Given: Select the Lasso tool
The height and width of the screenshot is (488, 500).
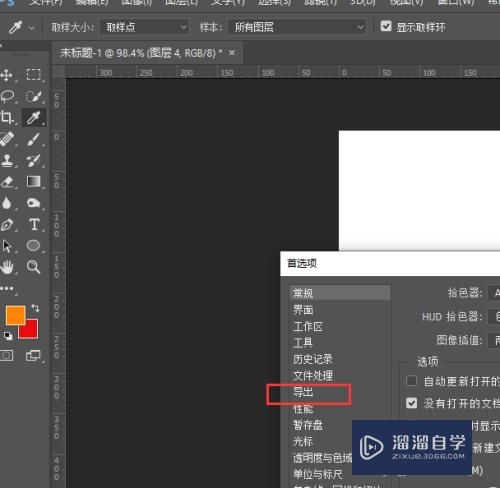Looking at the screenshot, I should coord(7,96).
